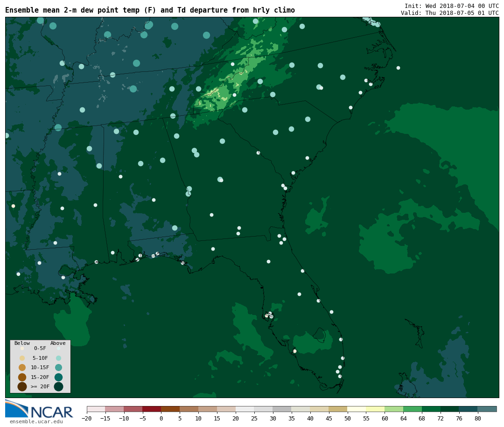Click the '0' colorbar tick label

point(161,418)
